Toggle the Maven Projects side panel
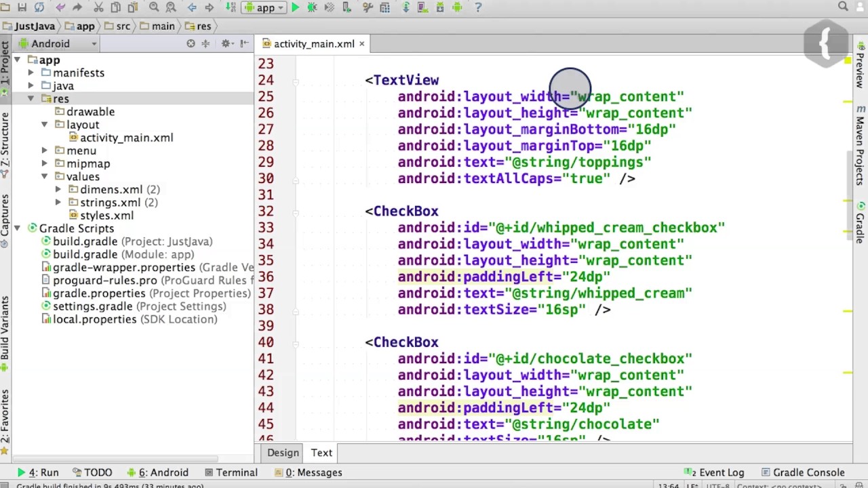The image size is (868, 488). 860,146
